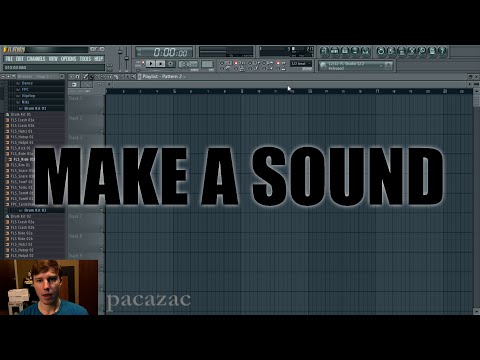This screenshot has width=480, height=360.
Task: Click the hint bar showing 013:03:000
Action: (x=54, y=68)
